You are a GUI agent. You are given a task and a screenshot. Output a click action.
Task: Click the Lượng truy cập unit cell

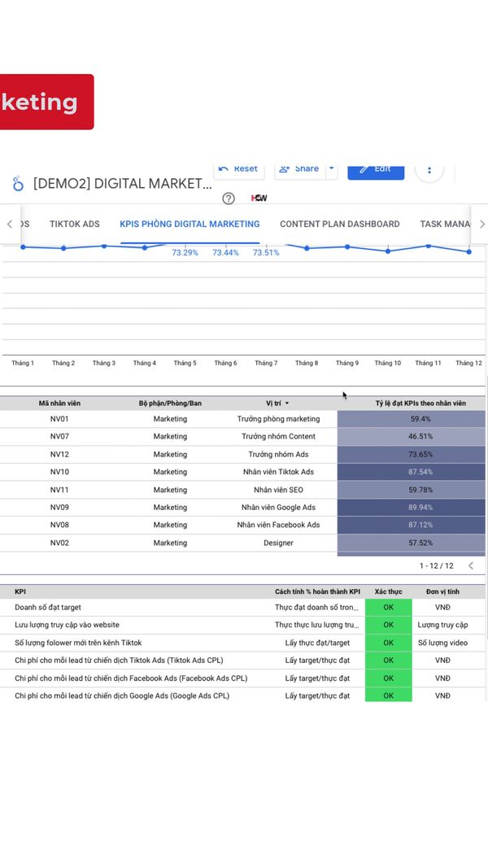pyautogui.click(x=442, y=625)
